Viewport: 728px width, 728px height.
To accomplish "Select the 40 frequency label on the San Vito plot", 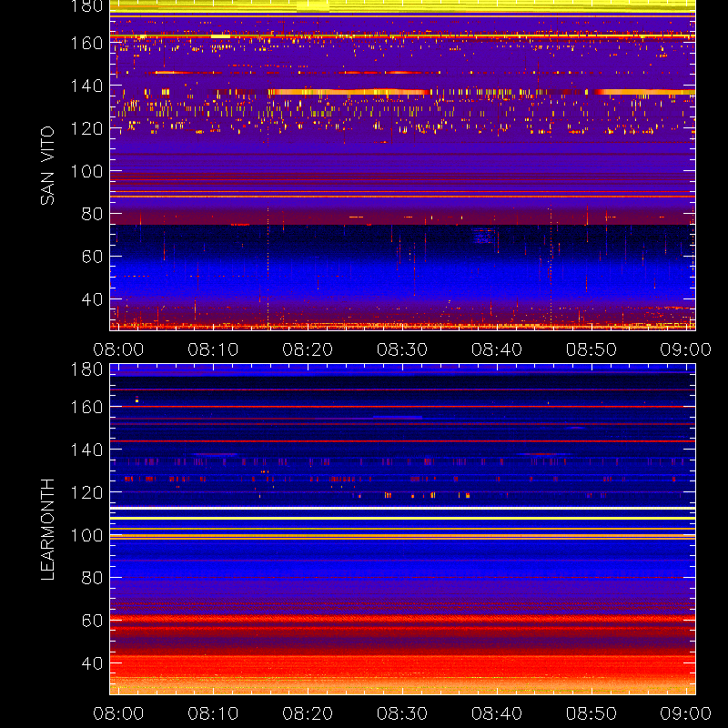I will coord(92,299).
